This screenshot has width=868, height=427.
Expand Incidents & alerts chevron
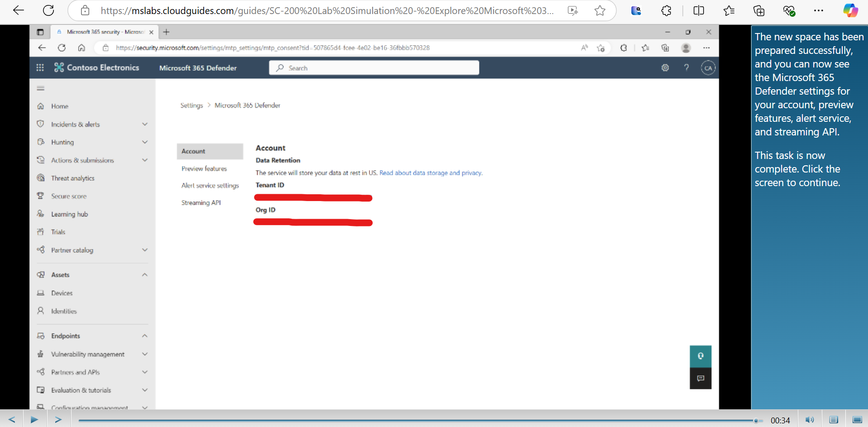(x=145, y=124)
